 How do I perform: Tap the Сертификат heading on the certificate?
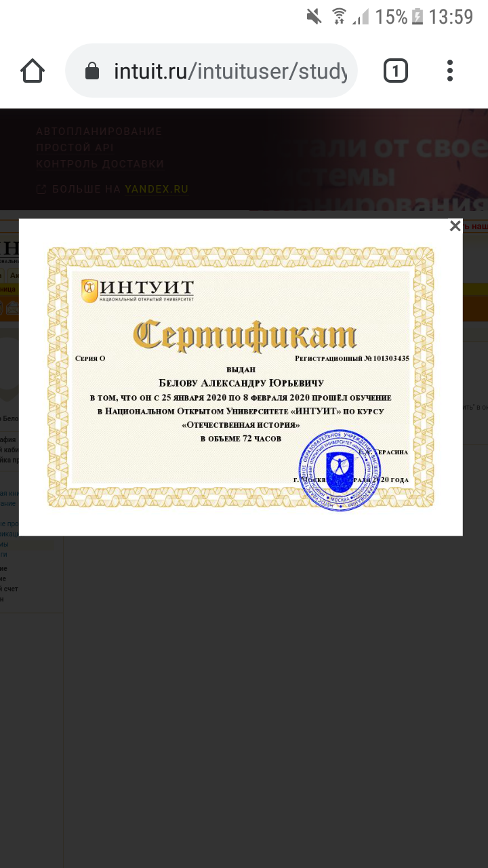(x=244, y=336)
